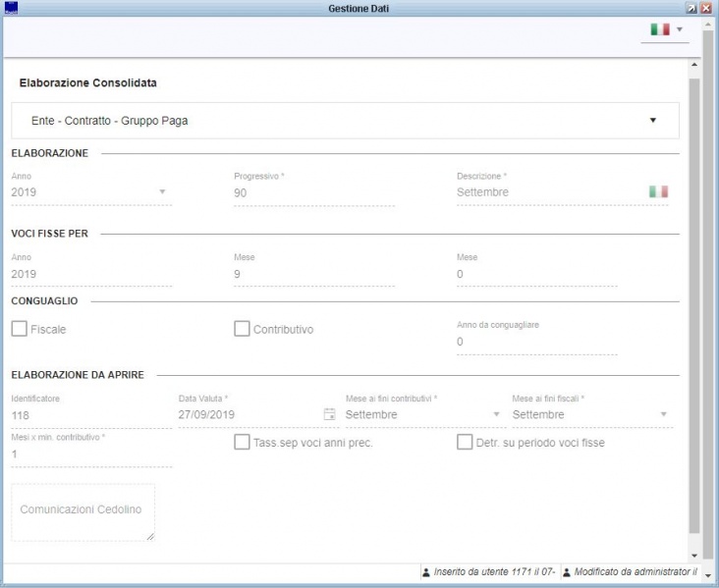Open the calendar picker for Data Valuta
The width and height of the screenshot is (719, 588).
tap(330, 414)
